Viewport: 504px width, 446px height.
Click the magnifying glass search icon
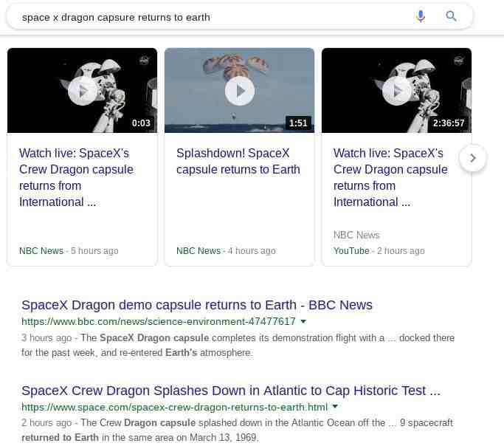451,16
